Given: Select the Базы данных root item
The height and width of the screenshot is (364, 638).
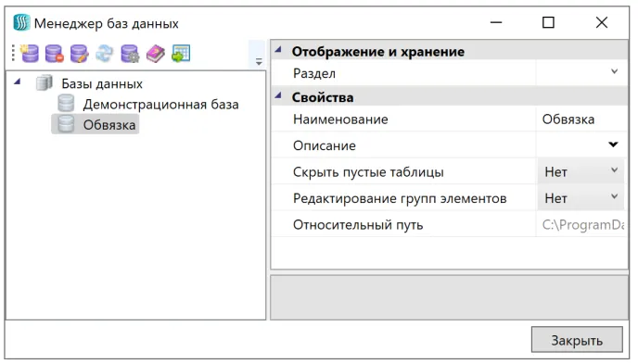Looking at the screenshot, I should point(102,83).
